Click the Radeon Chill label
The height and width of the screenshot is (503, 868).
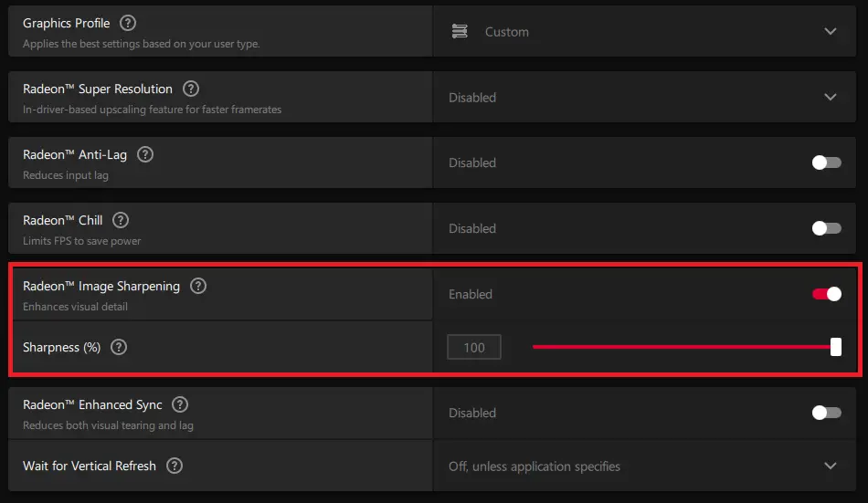pos(62,220)
